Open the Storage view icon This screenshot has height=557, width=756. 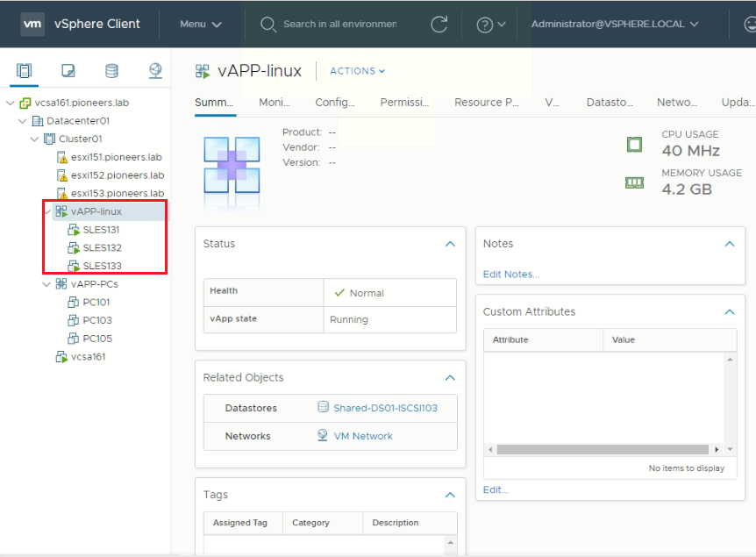pyautogui.click(x=111, y=71)
